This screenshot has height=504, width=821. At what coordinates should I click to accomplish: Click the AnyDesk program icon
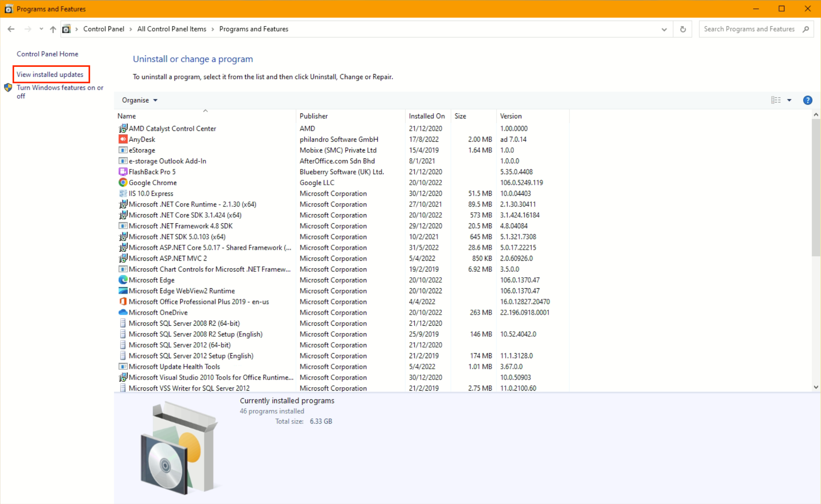(123, 139)
